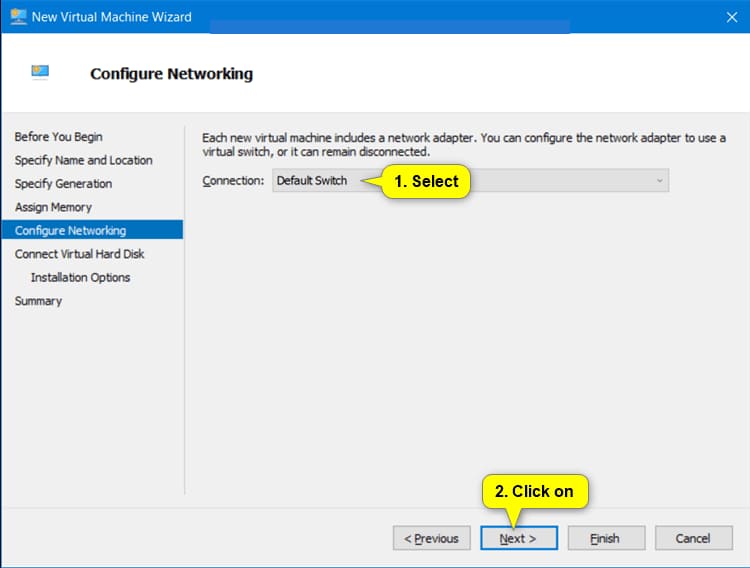Open the Specify Generation page
Screen dimensions: 750x568
point(63,184)
